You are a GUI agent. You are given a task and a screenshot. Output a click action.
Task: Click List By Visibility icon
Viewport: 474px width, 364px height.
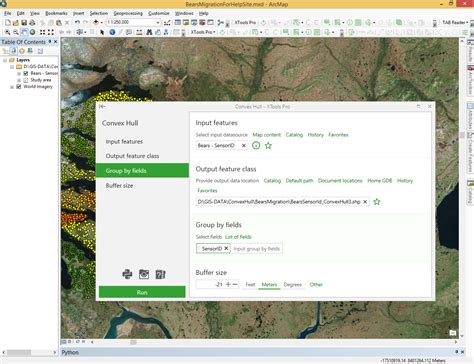[x=22, y=51]
